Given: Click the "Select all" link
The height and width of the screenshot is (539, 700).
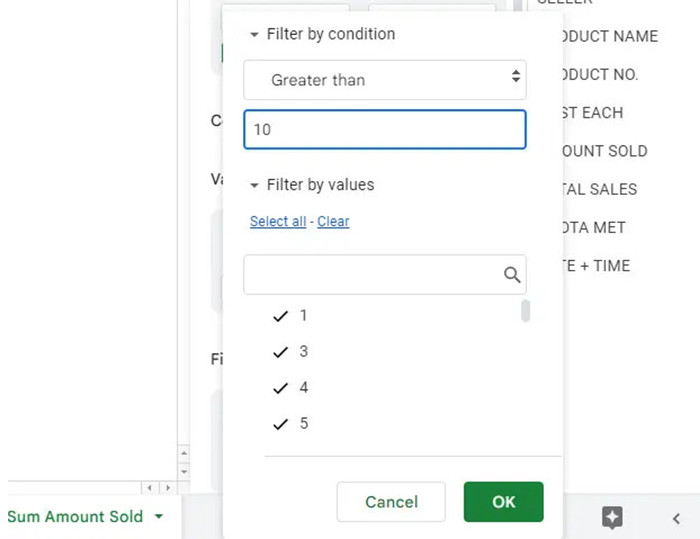Looking at the screenshot, I should click(277, 222).
